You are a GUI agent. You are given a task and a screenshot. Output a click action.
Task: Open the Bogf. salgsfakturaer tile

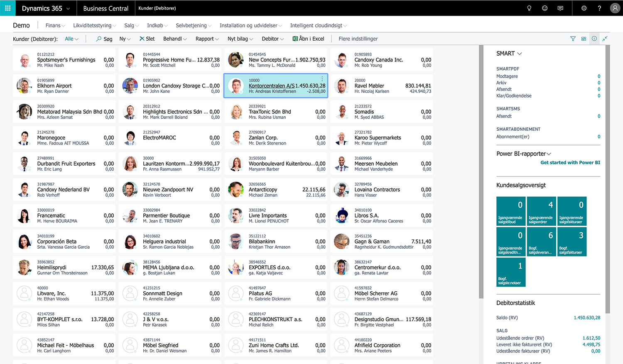(572, 242)
